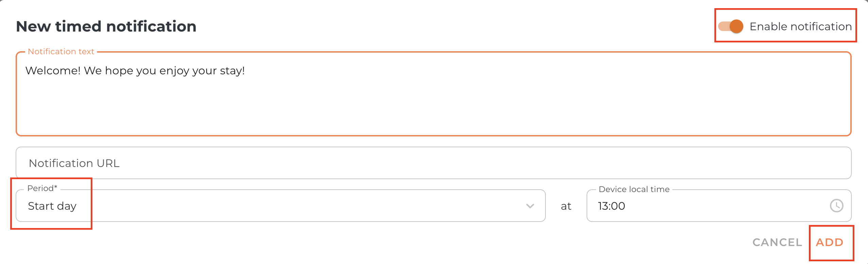
Task: Click the empty area below the welcome message
Action: pyautogui.click(x=433, y=109)
